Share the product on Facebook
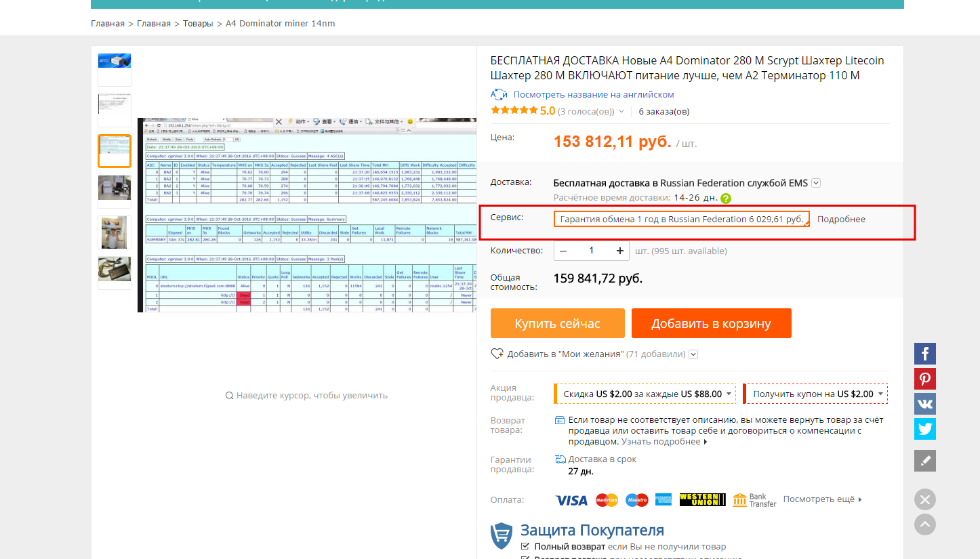This screenshot has width=980, height=559. (x=925, y=354)
